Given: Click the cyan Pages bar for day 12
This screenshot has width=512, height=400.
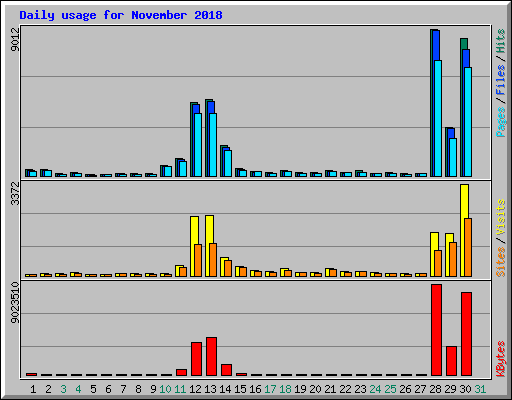Looking at the screenshot, I should [198, 145].
